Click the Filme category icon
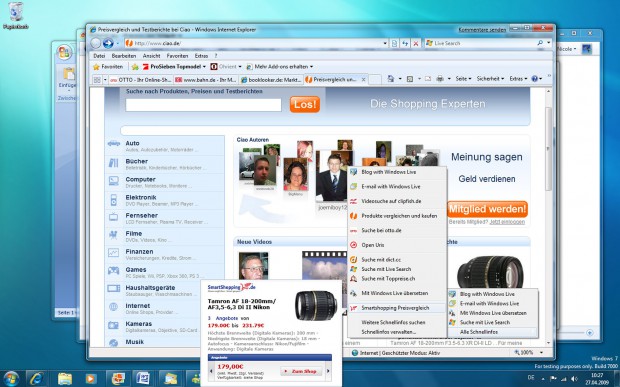Screen dimensions: 620x387 click(113, 235)
